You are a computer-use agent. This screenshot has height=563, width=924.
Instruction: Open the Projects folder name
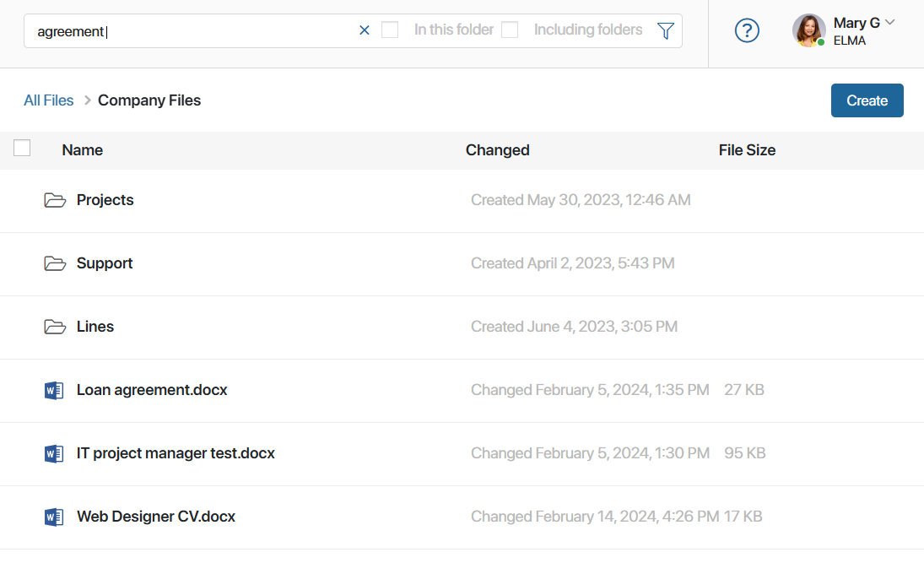coord(105,200)
